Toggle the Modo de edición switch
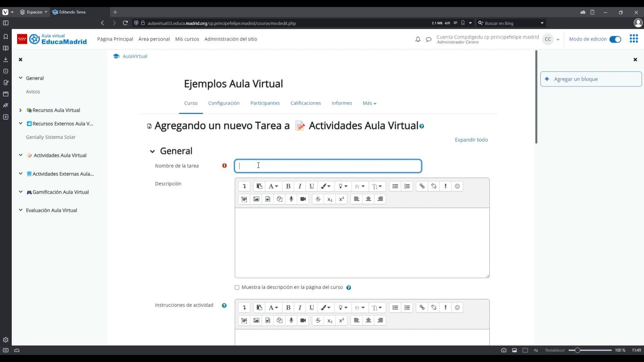 click(615, 39)
